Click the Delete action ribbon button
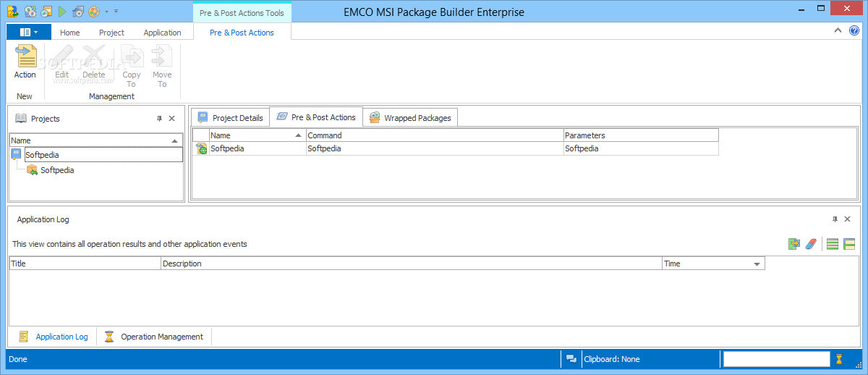 (x=94, y=62)
